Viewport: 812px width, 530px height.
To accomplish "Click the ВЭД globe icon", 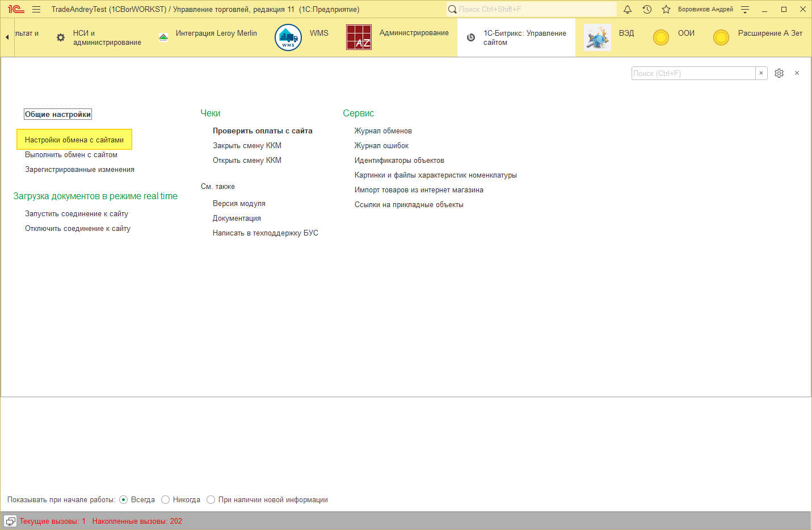I will [x=598, y=37].
